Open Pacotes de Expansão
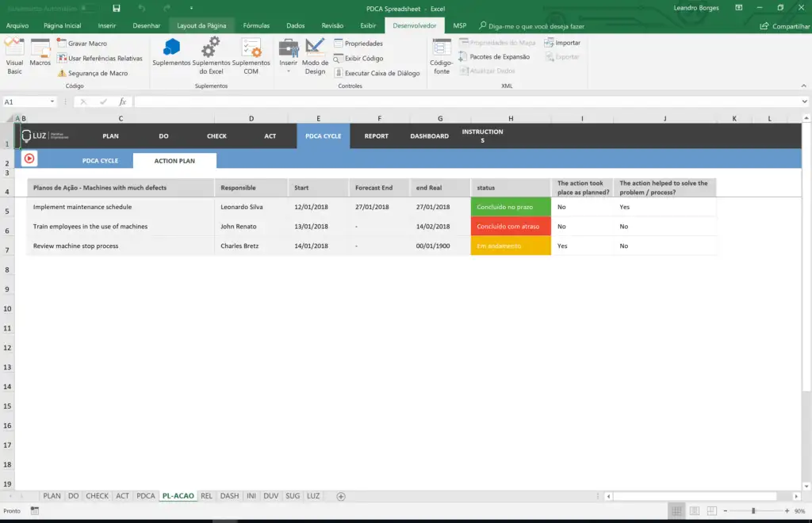Image resolution: width=812 pixels, height=523 pixels. click(495, 57)
